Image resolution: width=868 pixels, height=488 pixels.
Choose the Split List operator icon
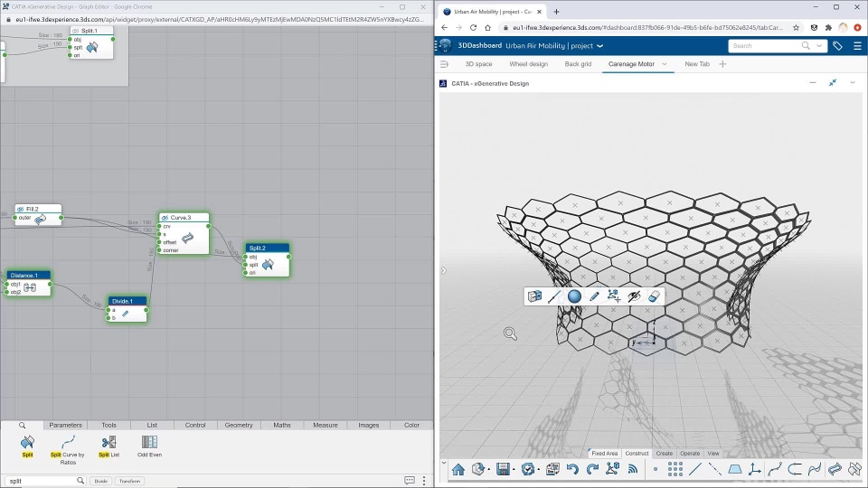[109, 442]
